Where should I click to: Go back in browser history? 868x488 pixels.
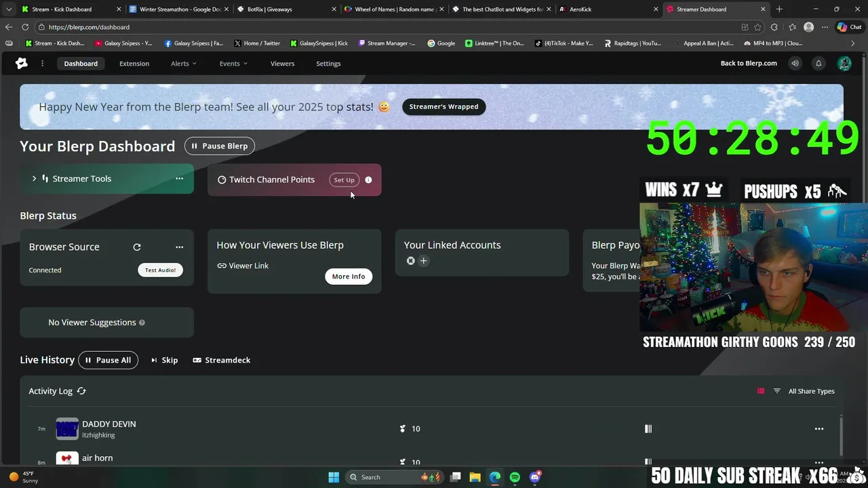(x=8, y=27)
